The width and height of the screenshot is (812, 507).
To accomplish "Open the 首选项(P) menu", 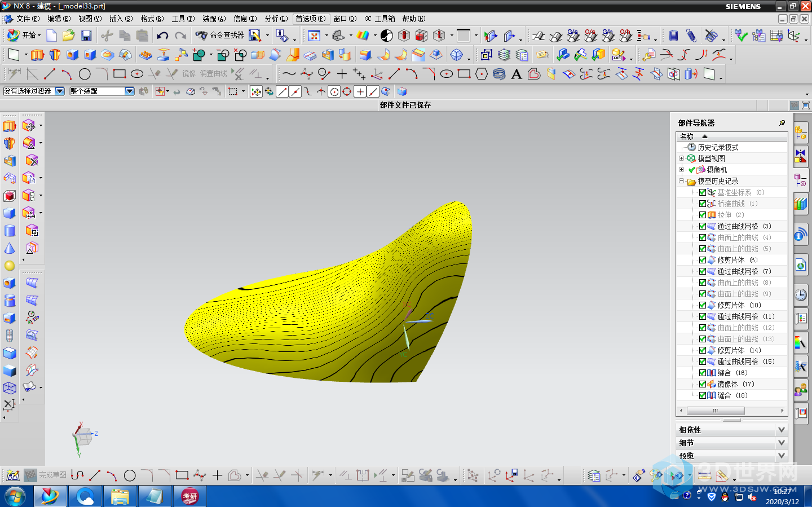I will click(x=311, y=19).
